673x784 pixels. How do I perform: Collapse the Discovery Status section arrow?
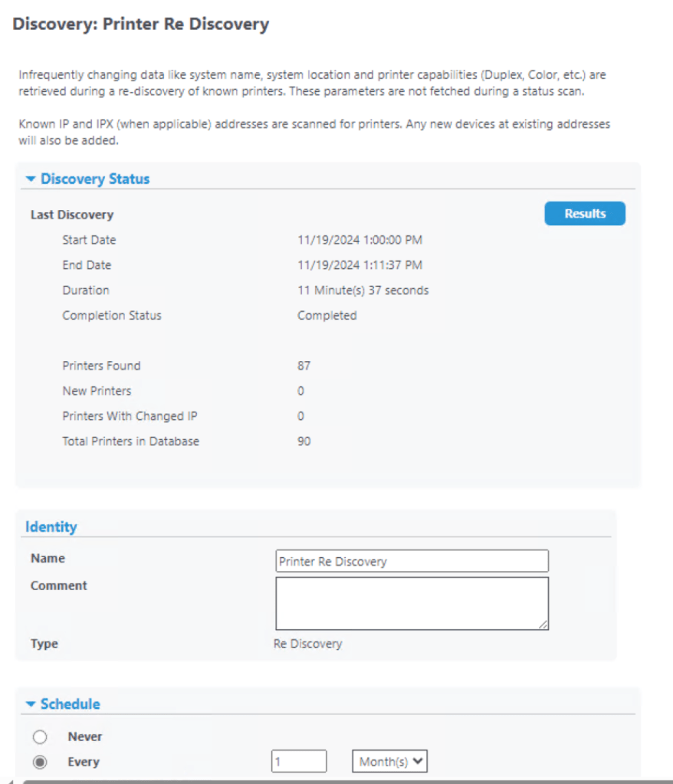pyautogui.click(x=31, y=179)
